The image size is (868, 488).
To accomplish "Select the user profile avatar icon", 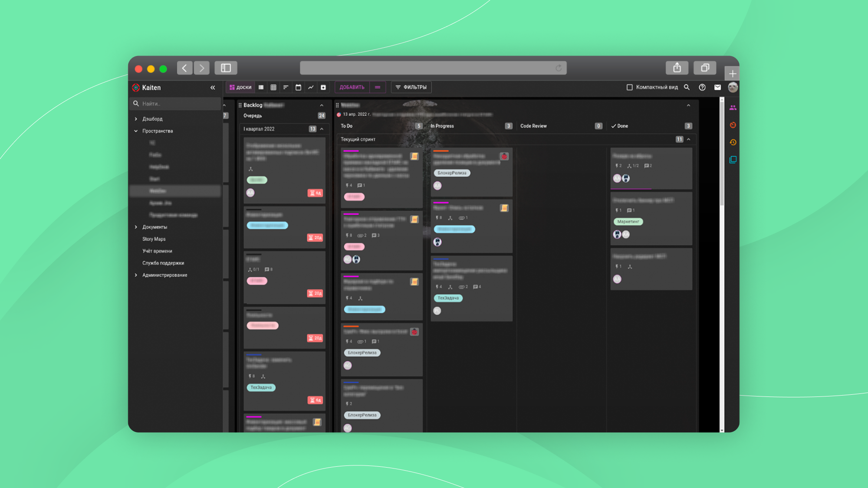I will coord(733,87).
